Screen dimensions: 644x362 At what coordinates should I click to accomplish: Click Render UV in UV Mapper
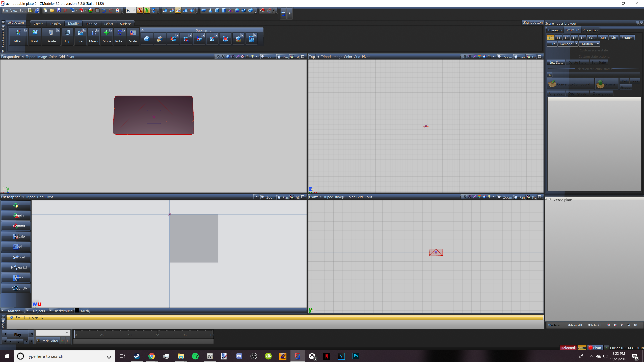tap(16, 288)
